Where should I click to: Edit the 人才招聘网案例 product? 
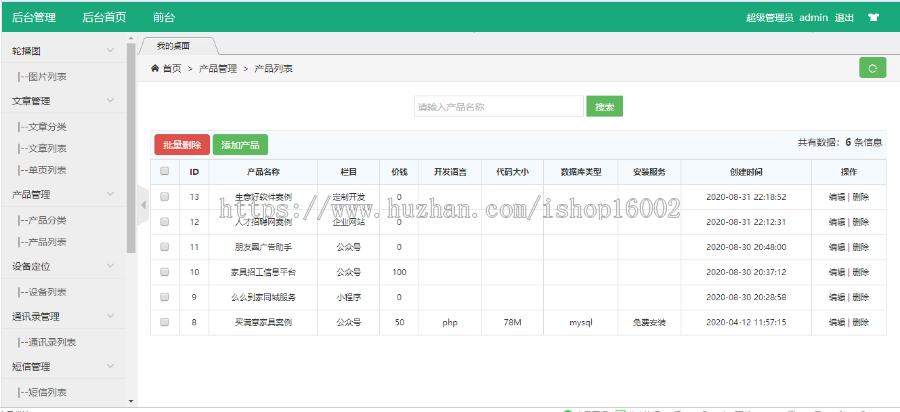[x=837, y=221]
